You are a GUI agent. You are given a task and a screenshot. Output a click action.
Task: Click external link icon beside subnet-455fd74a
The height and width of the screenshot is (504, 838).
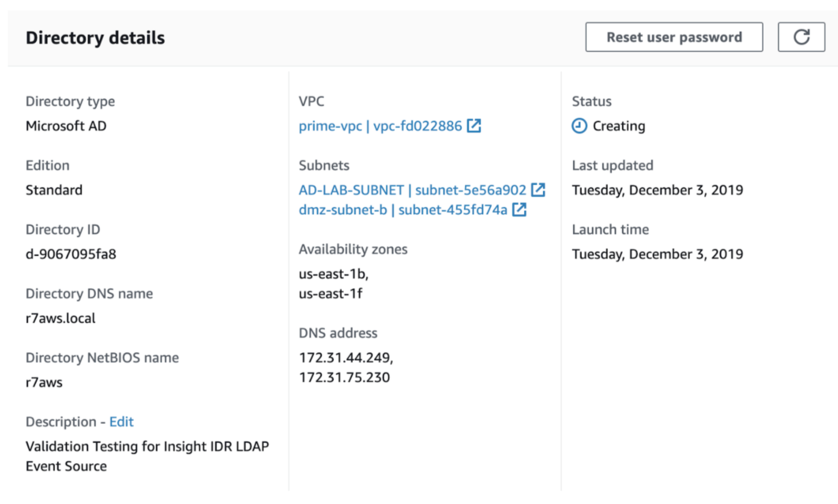coord(519,210)
